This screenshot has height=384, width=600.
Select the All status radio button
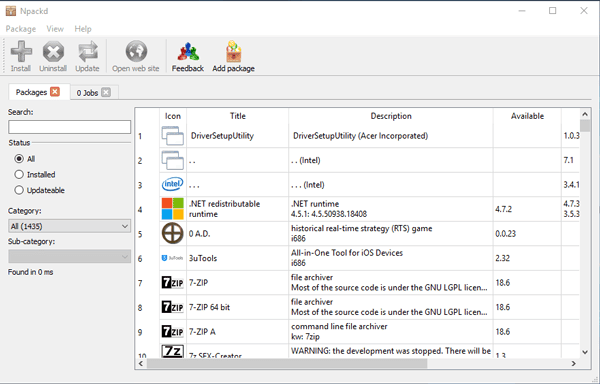19,159
